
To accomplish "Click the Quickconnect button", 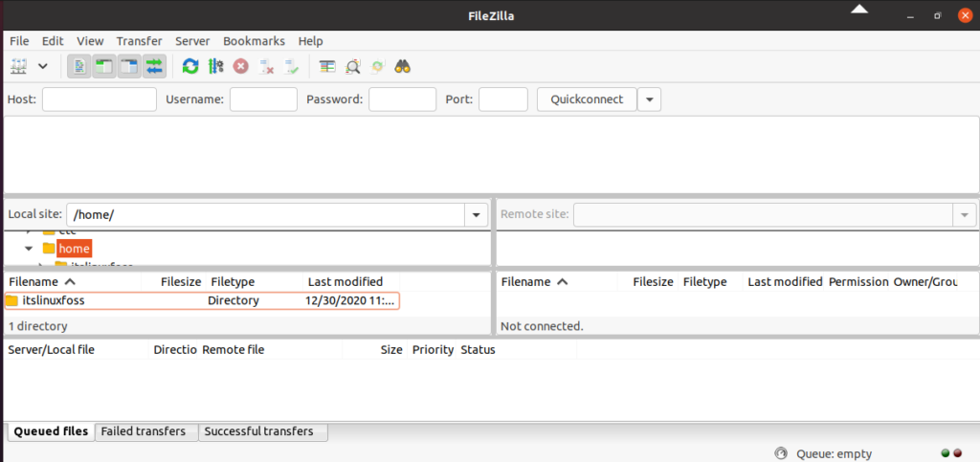I will 587,99.
